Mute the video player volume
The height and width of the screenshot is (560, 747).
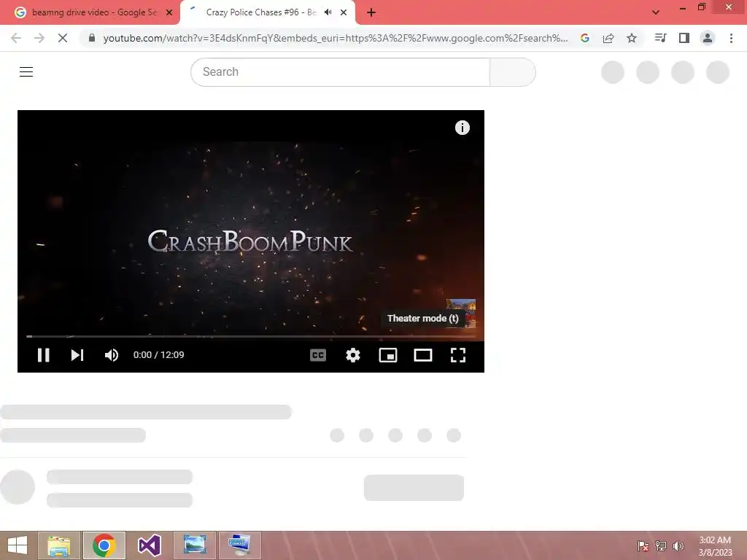(112, 355)
